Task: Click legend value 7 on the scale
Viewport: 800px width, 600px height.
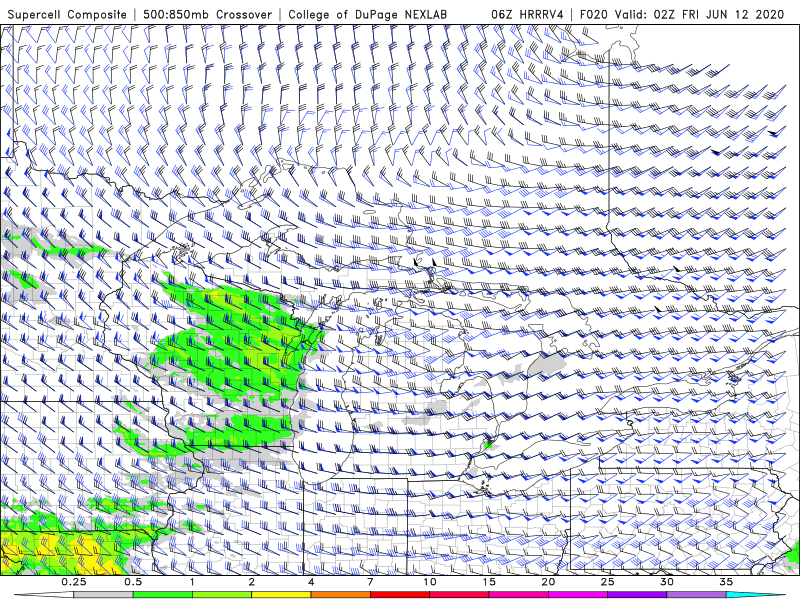Action: click(x=370, y=582)
